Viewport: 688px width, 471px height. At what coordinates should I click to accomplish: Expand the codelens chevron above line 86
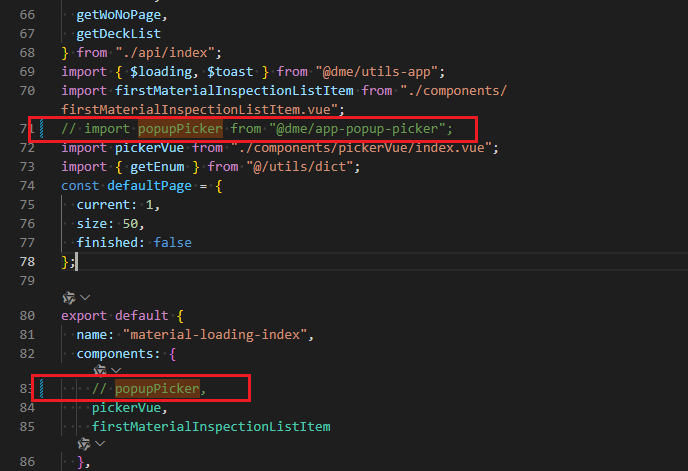click(100, 443)
